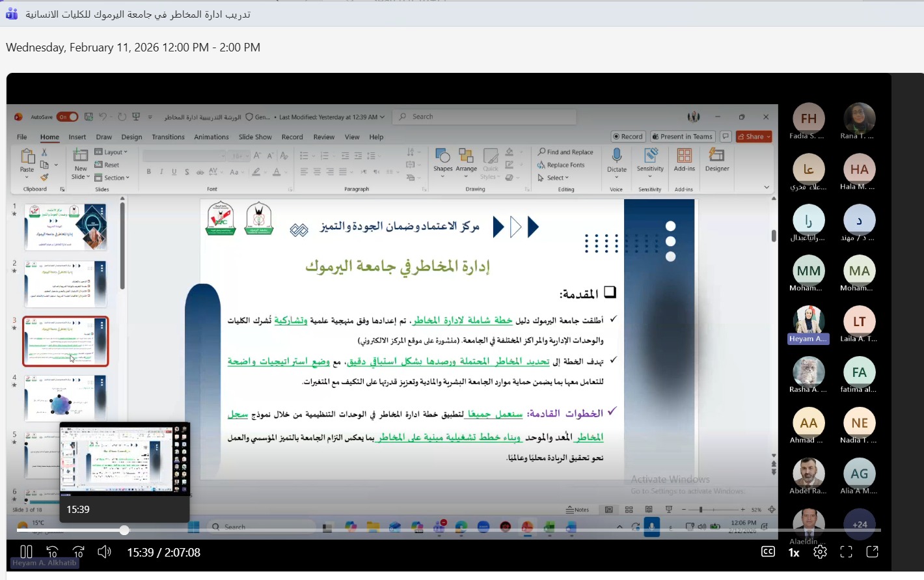924x580 pixels.
Task: Open the 1x playback speed menu
Action: click(x=794, y=553)
